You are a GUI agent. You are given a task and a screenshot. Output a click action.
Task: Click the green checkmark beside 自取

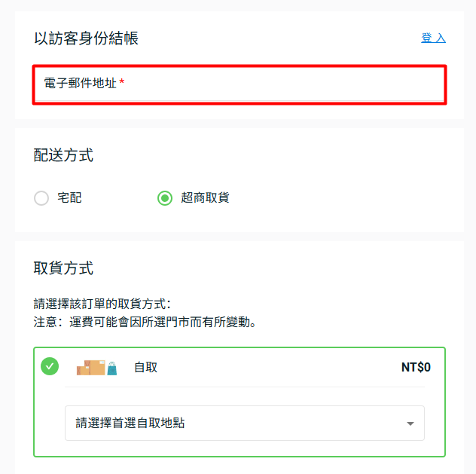pos(50,367)
